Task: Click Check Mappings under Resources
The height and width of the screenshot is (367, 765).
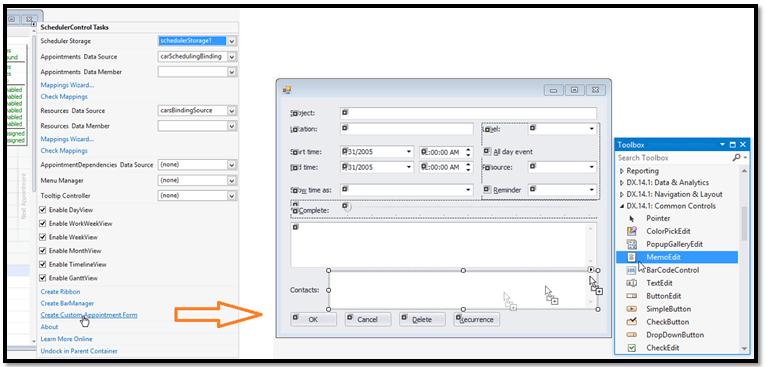Action: (64, 151)
